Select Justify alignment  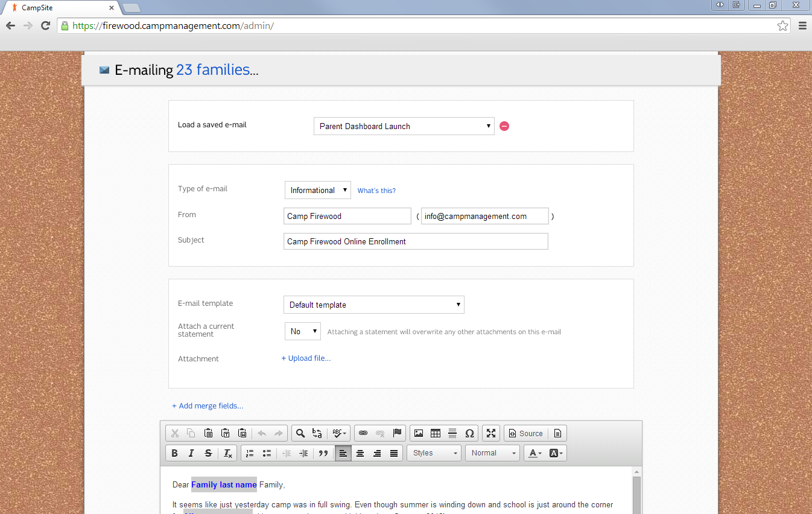[x=394, y=453]
